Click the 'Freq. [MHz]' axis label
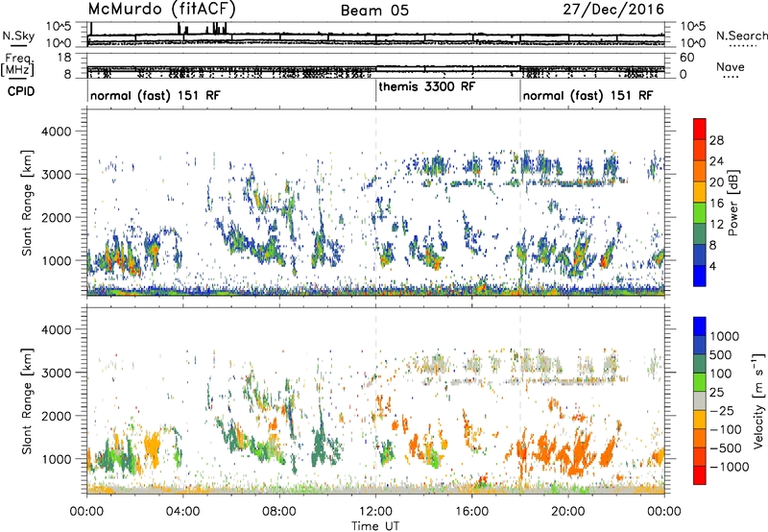Viewport: 768px width, 532px height. click(17, 65)
